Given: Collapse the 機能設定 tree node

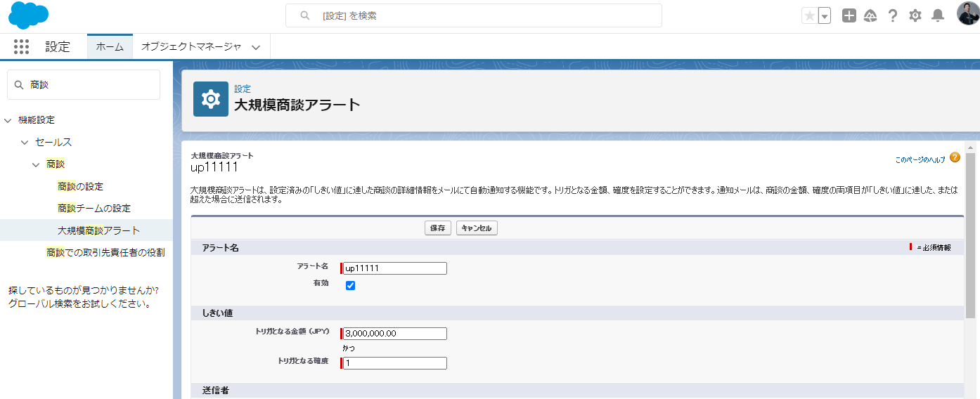Looking at the screenshot, I should coord(8,121).
